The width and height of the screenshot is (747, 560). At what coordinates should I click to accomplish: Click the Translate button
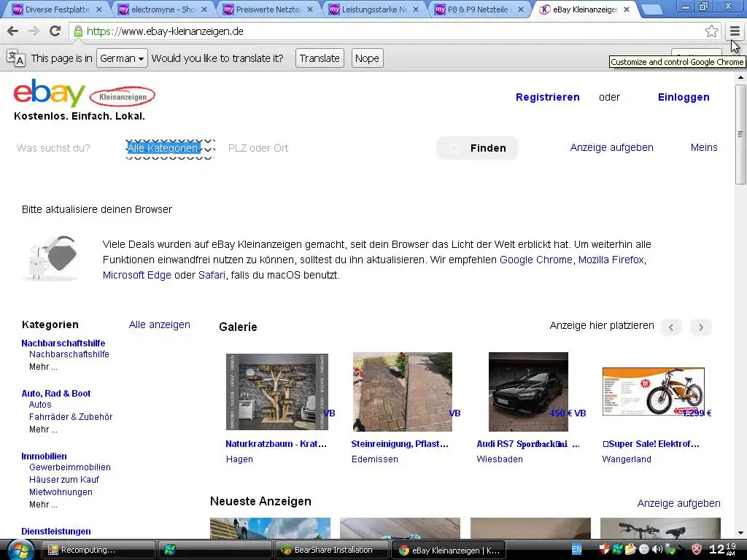[320, 58]
